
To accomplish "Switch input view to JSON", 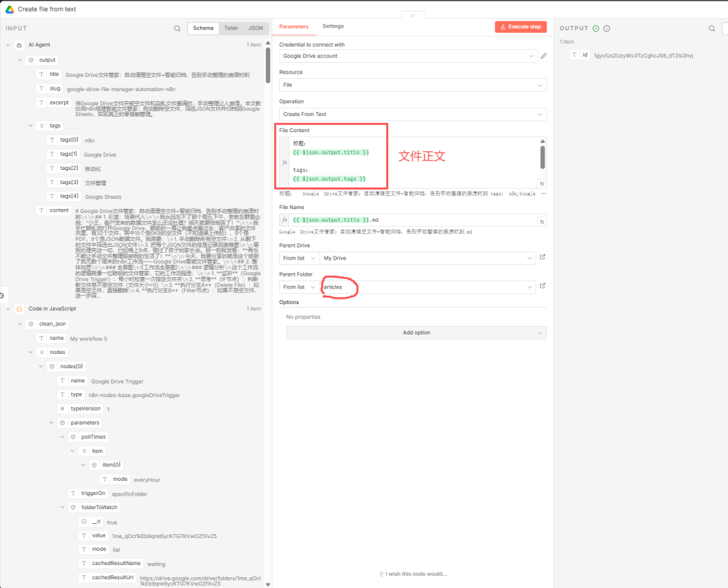I will (x=255, y=28).
